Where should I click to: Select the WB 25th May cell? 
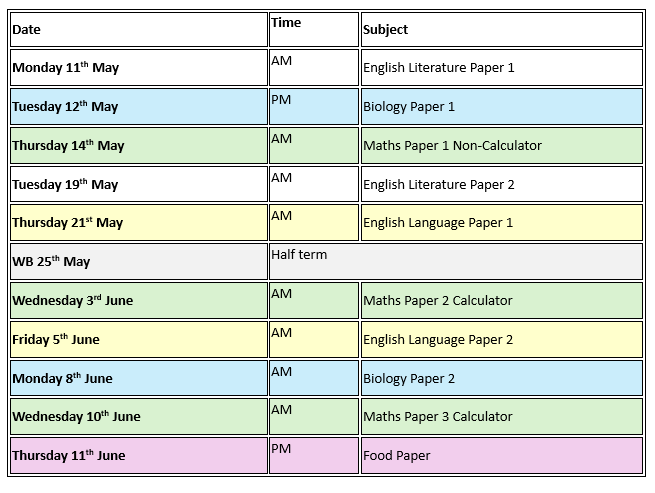(x=138, y=261)
